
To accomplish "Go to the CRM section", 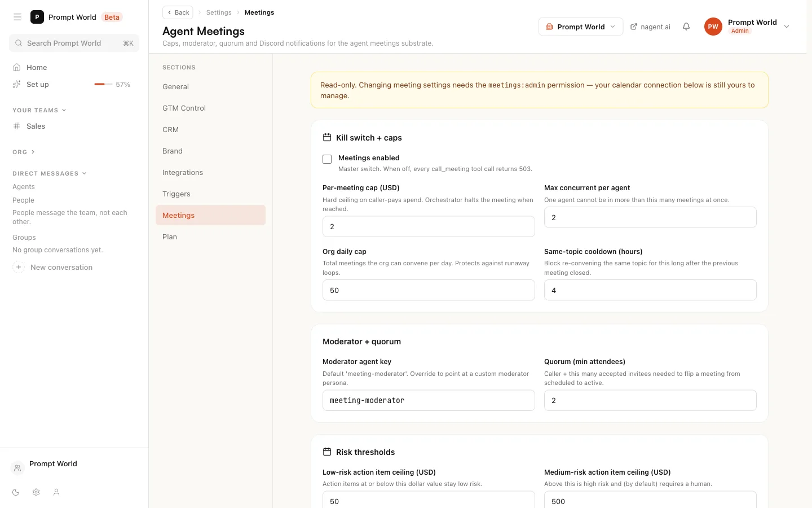I will [210, 129].
